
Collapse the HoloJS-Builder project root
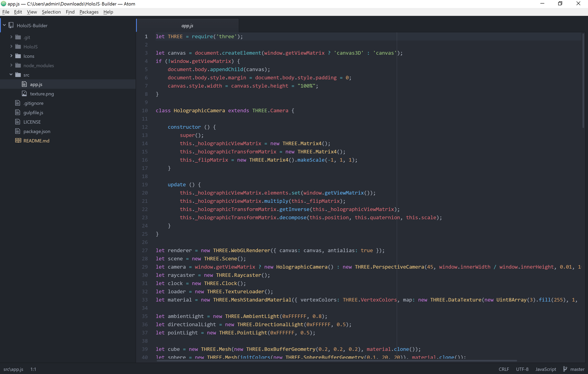[x=4, y=25]
